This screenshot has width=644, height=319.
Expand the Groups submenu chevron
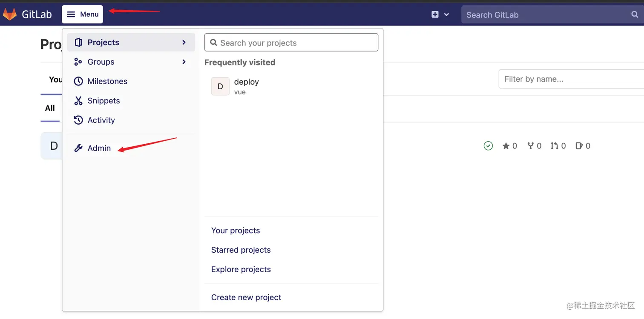[184, 62]
